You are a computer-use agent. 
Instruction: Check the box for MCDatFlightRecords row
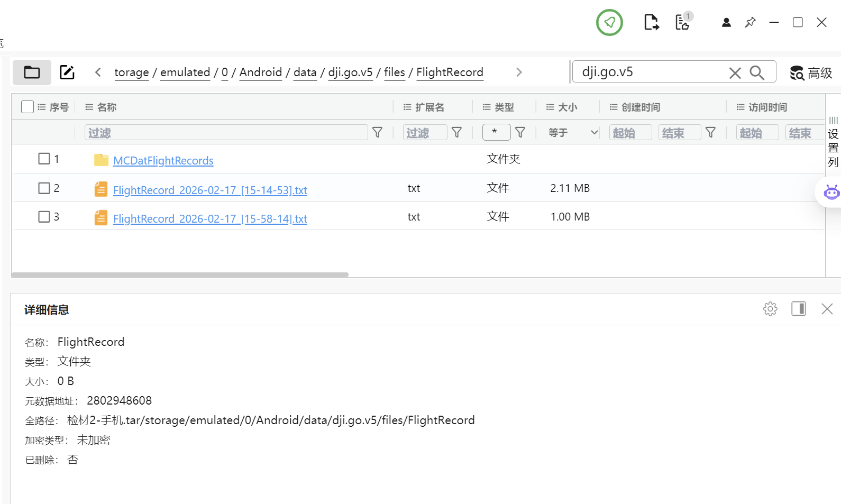pos(44,159)
